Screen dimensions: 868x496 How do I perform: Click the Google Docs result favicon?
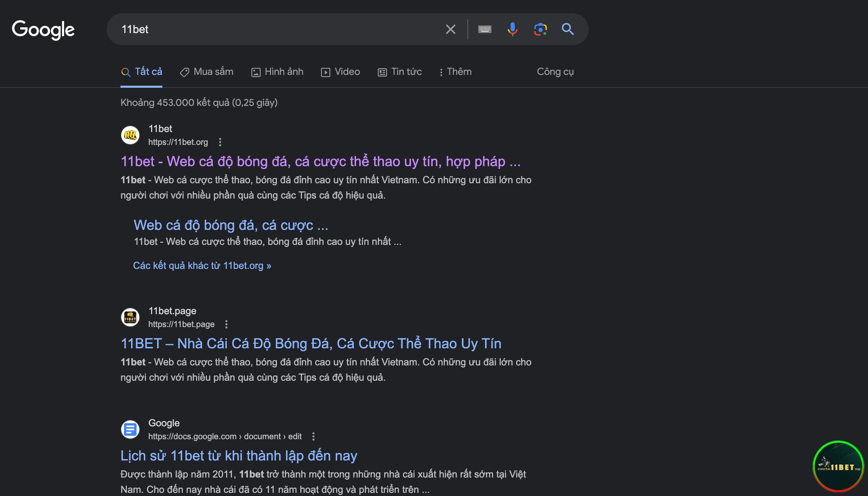pos(130,429)
